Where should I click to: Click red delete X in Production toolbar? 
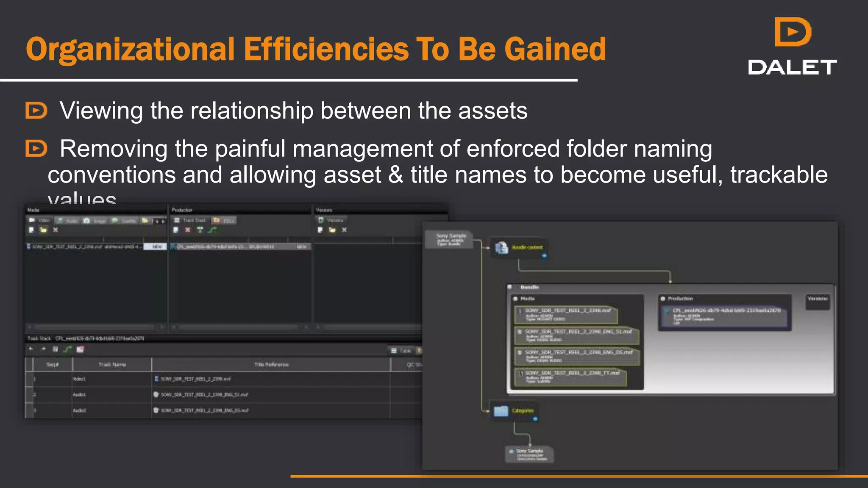(187, 230)
